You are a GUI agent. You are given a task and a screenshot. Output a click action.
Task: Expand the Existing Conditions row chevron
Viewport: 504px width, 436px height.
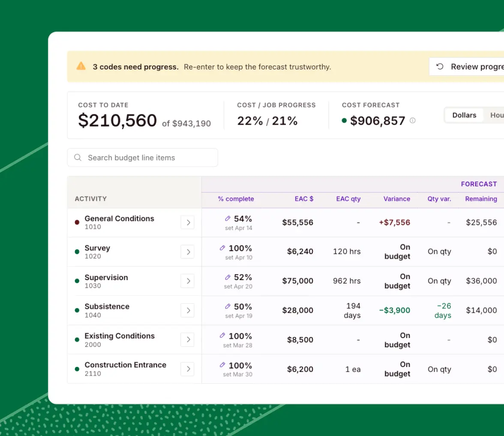[x=188, y=340]
